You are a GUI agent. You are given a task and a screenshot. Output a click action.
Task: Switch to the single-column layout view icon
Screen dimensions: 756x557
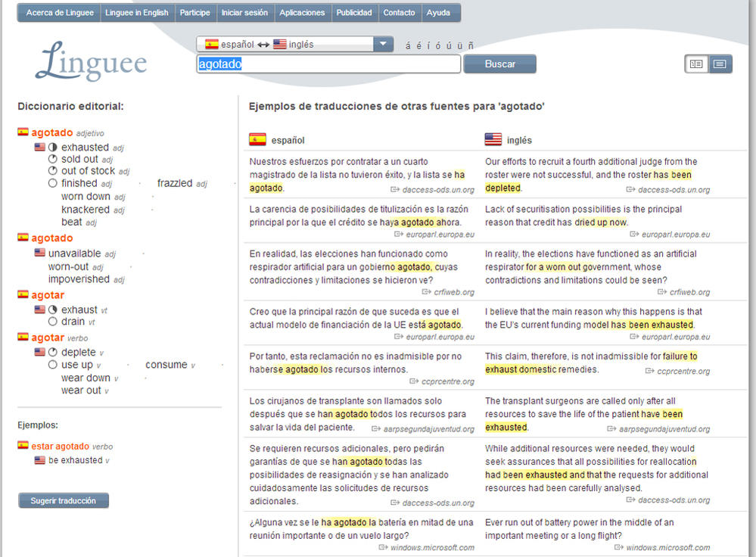click(x=719, y=64)
